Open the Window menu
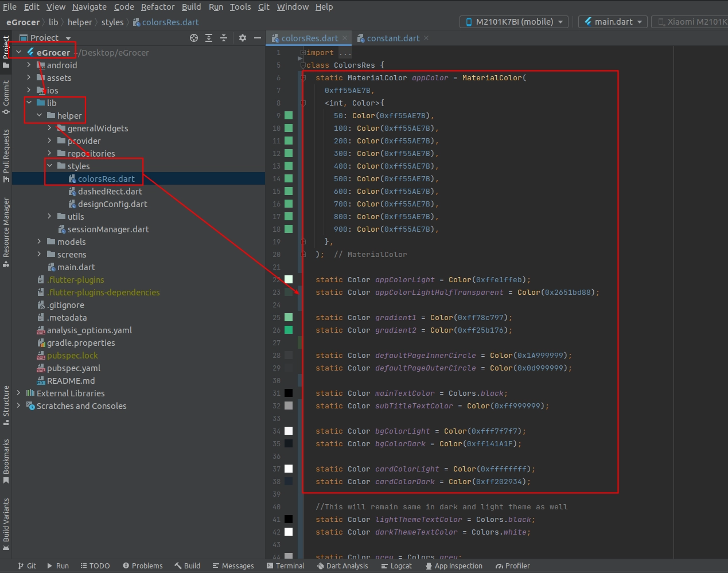 pyautogui.click(x=293, y=7)
